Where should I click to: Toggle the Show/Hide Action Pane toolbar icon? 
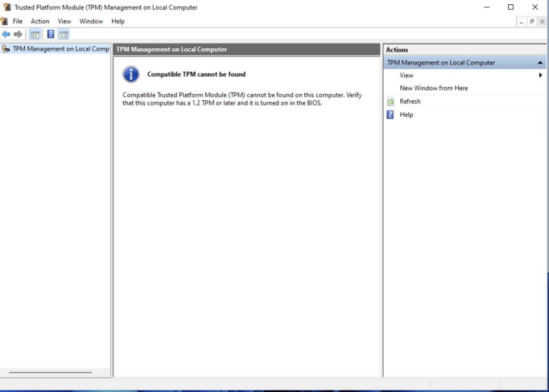tap(63, 34)
